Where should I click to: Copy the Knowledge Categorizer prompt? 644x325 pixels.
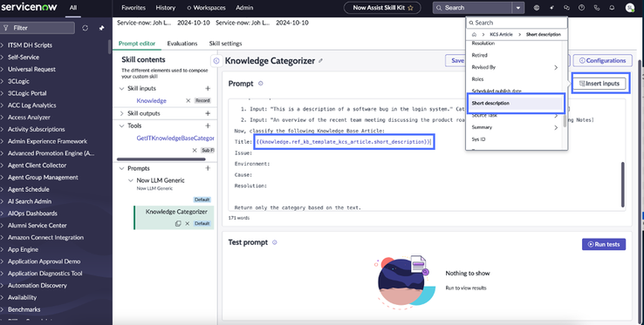[x=178, y=224]
